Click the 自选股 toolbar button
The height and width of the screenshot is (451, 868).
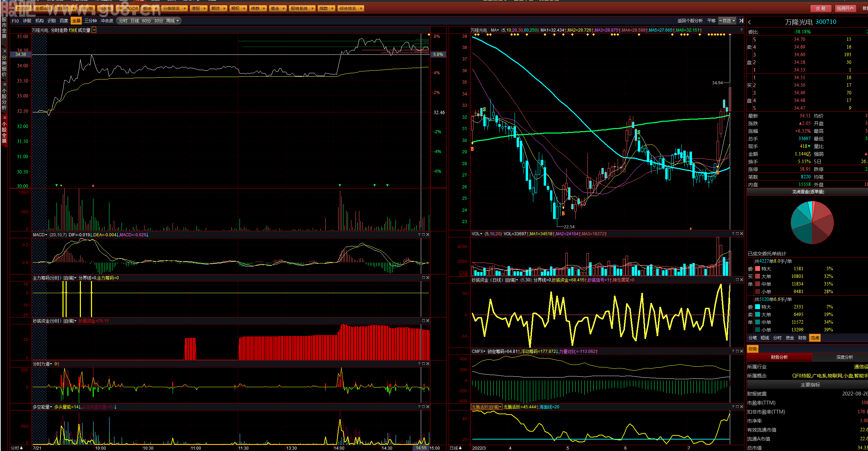[23, 8]
